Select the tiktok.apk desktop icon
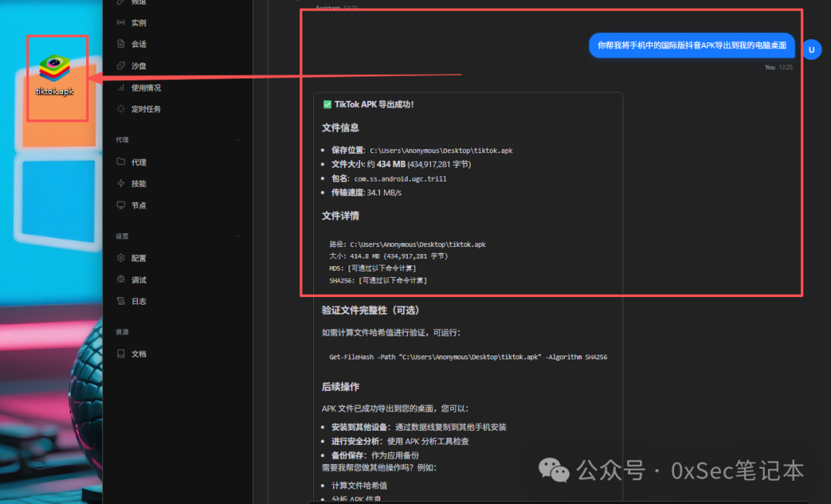The height and width of the screenshot is (504, 831). click(55, 75)
